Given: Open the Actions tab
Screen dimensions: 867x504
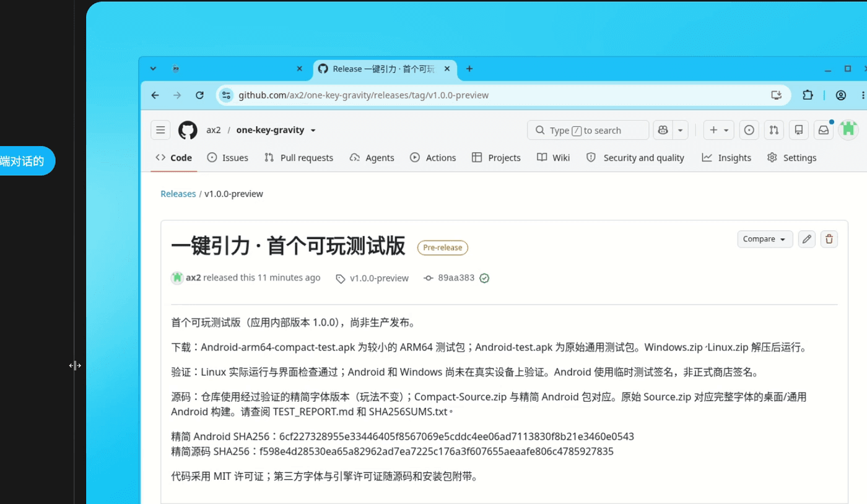Looking at the screenshot, I should [433, 158].
